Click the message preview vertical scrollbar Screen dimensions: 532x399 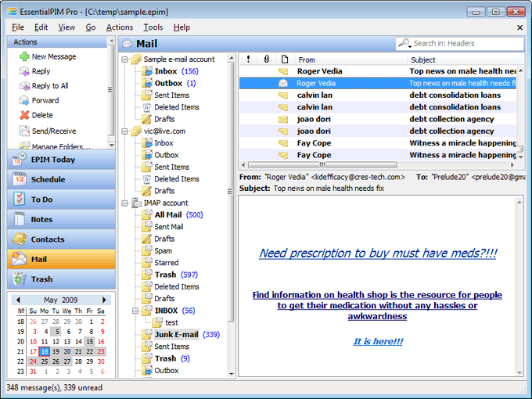(519, 286)
